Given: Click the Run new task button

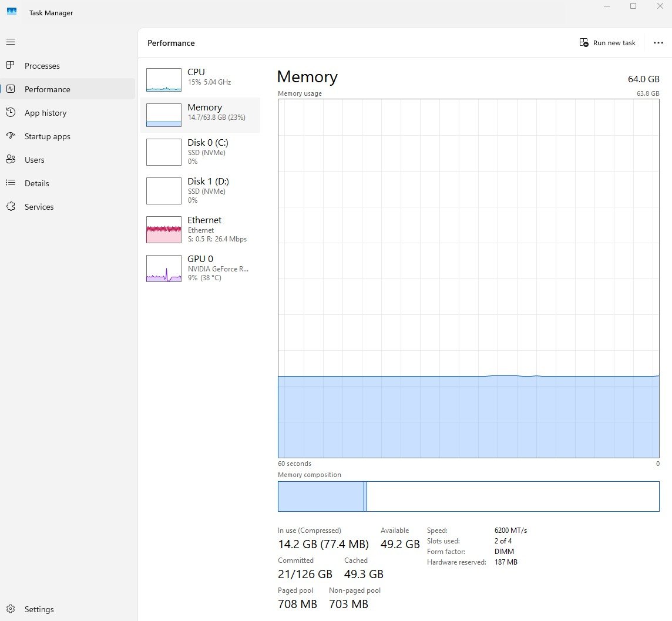Looking at the screenshot, I should pos(607,42).
